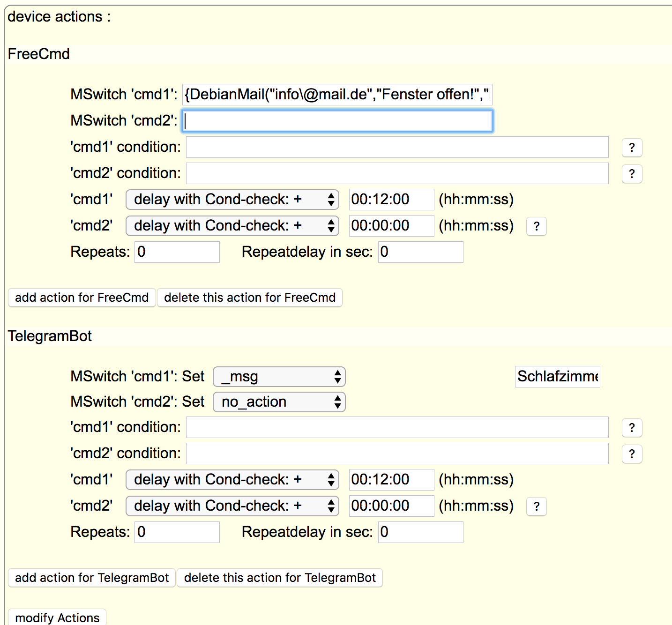Click delete this action for FreeCmd
This screenshot has height=625, width=672.
click(250, 298)
